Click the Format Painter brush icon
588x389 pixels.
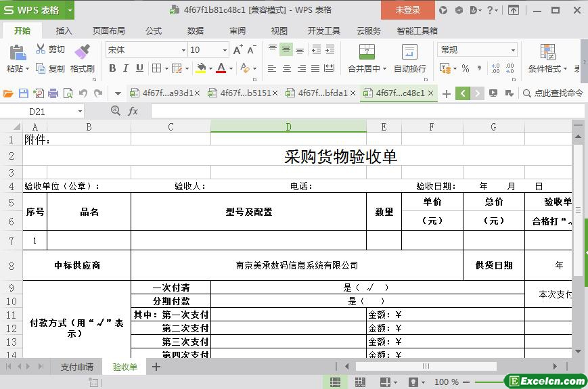click(x=82, y=51)
